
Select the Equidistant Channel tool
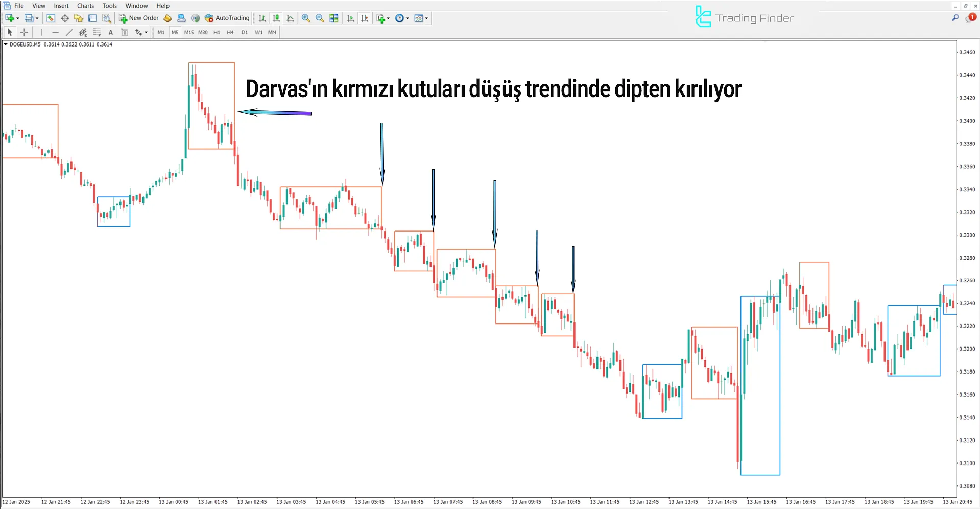click(x=83, y=32)
